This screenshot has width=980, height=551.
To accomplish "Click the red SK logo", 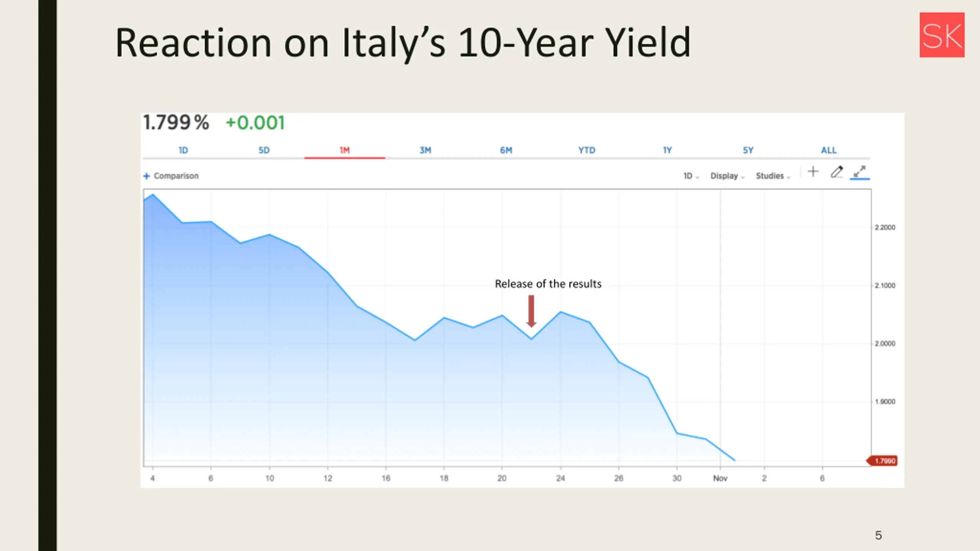I will point(942,35).
